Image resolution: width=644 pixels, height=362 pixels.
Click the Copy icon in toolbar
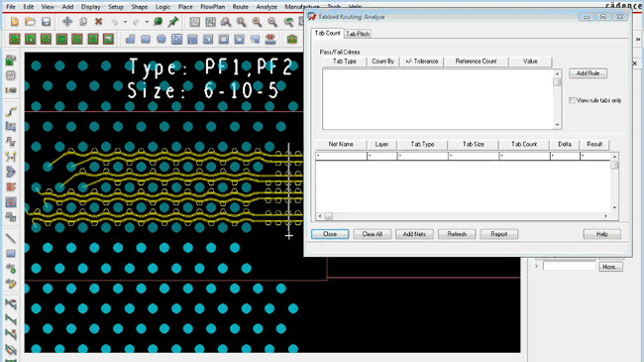[83, 22]
